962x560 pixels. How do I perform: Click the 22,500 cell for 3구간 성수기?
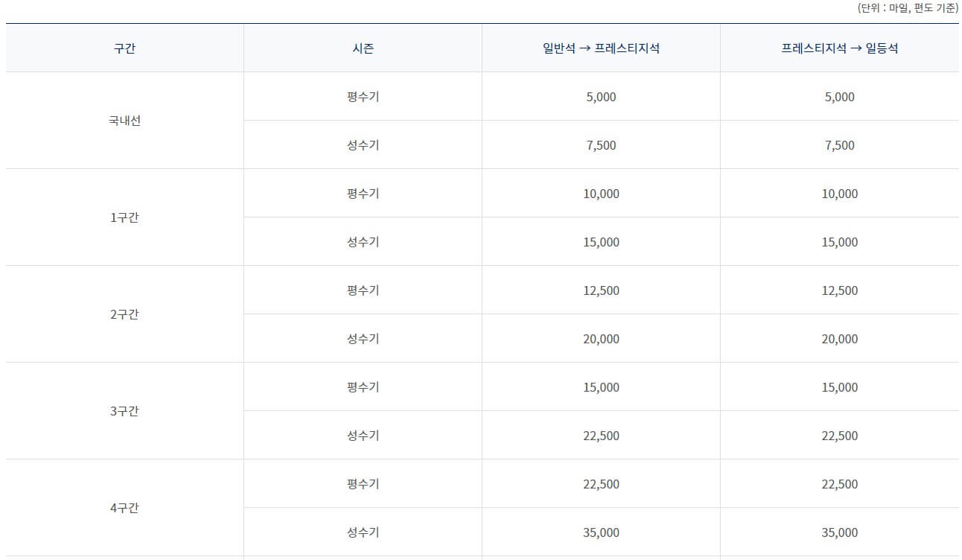pos(600,435)
